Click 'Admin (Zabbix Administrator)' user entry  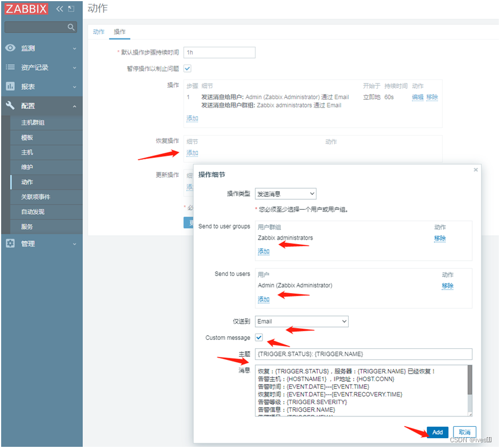(295, 285)
